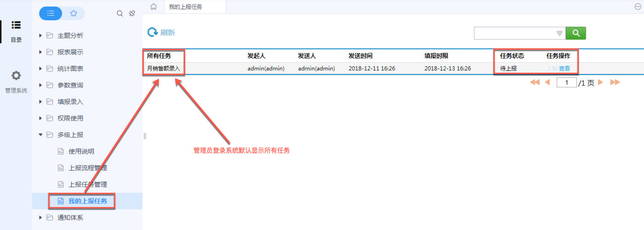Open the 目录 directory sidebar icon

(x=16, y=25)
